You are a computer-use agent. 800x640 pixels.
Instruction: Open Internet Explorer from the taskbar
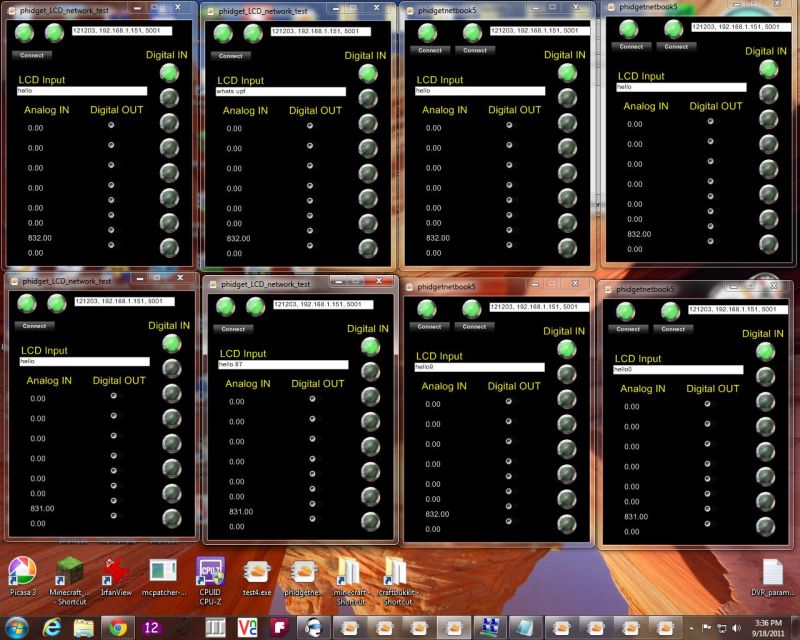50,629
